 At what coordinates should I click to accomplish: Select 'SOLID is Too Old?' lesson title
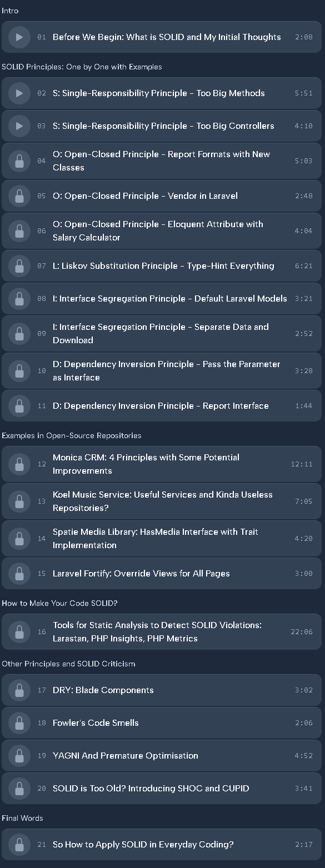(x=151, y=789)
